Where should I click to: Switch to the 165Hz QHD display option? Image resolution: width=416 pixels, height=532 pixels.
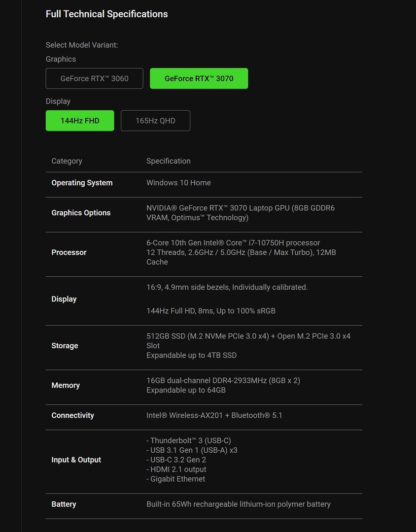coord(155,121)
